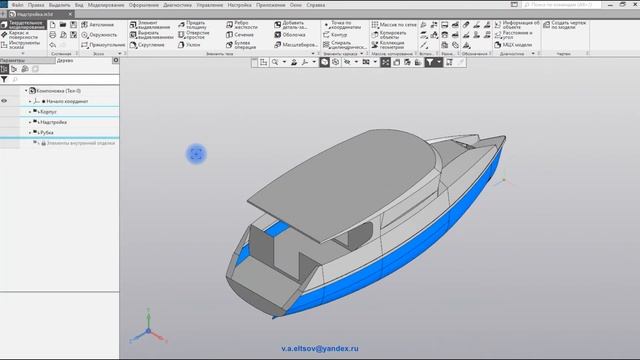Open the Настройка menu
Image resolution: width=640 pixels, height=360 pixels.
coord(239,5)
